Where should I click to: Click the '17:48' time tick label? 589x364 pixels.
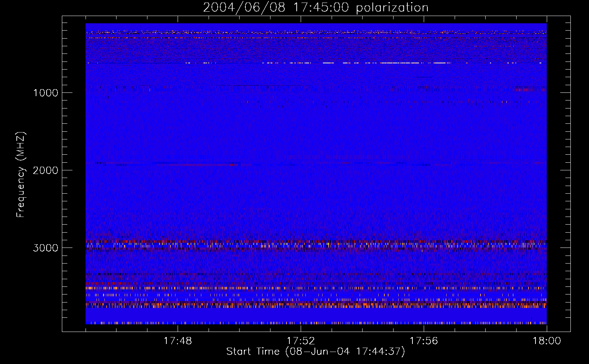click(178, 341)
